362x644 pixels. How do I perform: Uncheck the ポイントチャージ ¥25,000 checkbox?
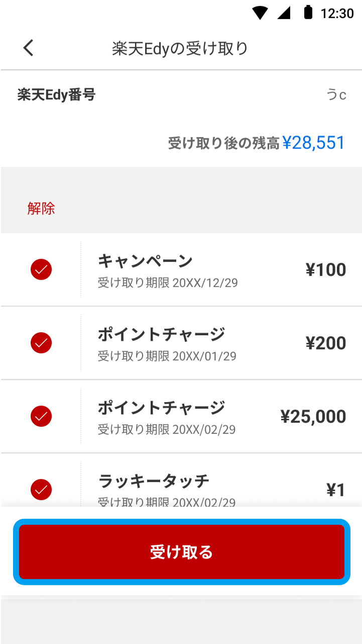(x=41, y=417)
